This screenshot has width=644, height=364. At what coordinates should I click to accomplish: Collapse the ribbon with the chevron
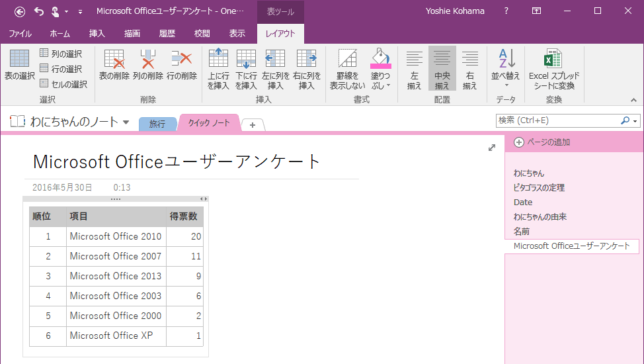pyautogui.click(x=633, y=100)
